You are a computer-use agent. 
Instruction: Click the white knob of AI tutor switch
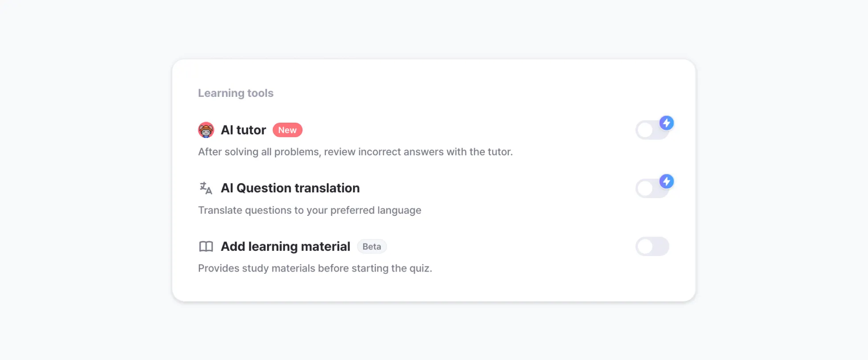645,130
